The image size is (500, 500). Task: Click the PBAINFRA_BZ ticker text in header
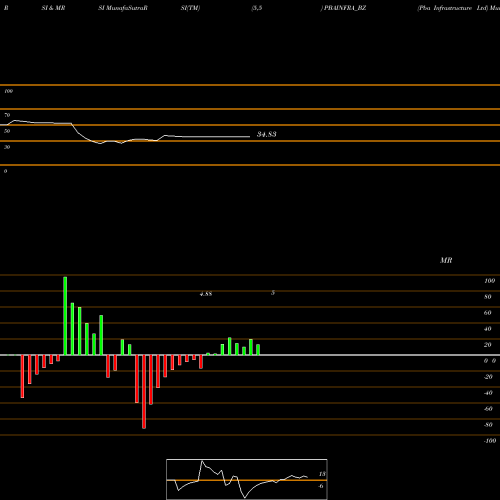[x=345, y=8]
